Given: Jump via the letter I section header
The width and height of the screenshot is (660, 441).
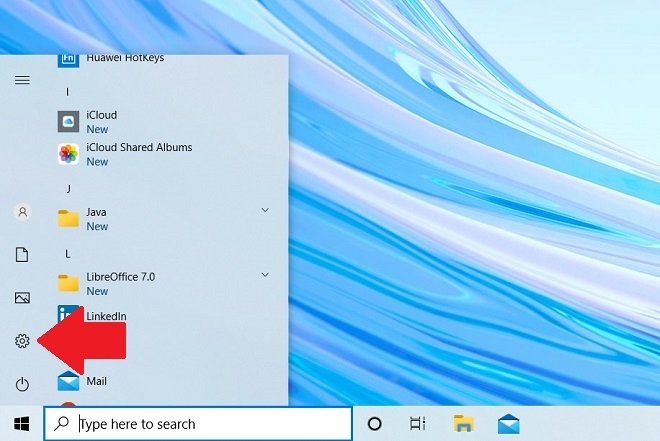Looking at the screenshot, I should pos(67,92).
